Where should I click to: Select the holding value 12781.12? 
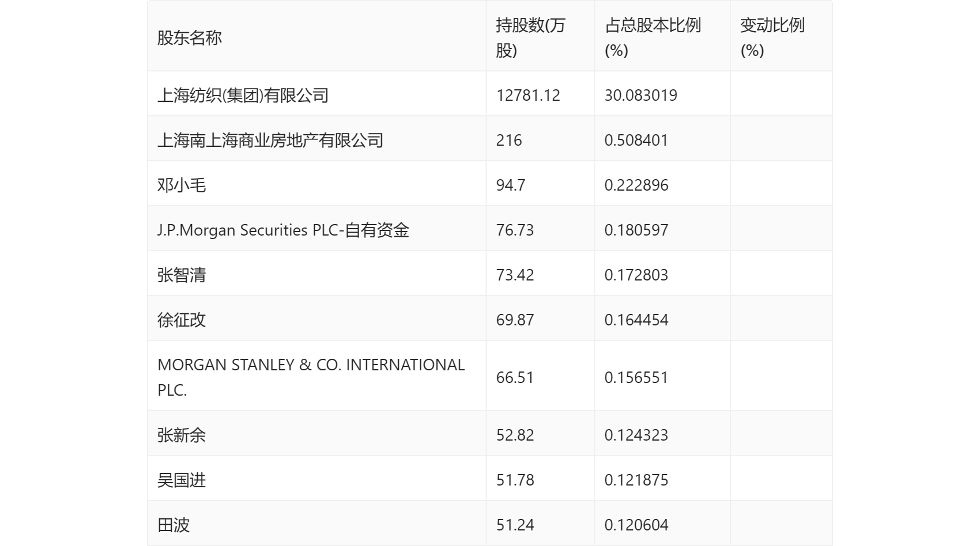pos(528,95)
